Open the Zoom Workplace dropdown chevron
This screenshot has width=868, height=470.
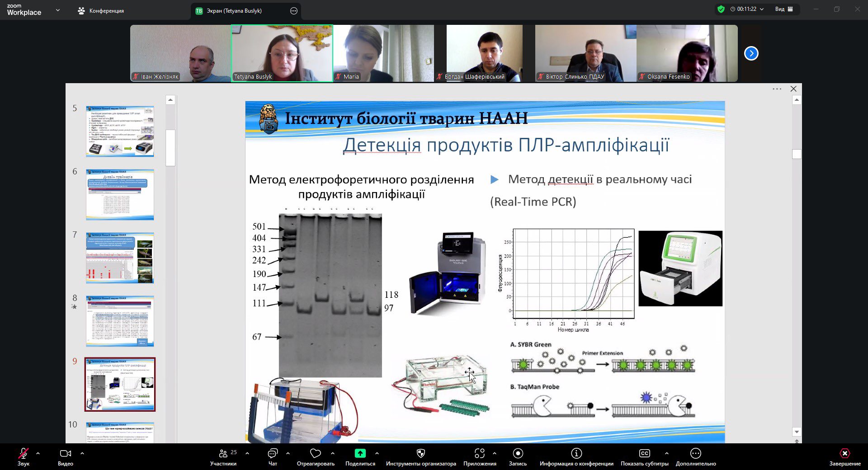coord(57,10)
